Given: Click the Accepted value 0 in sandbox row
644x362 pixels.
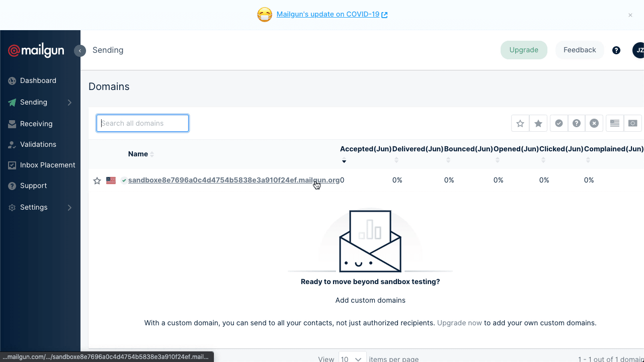Looking at the screenshot, I should 342,180.
